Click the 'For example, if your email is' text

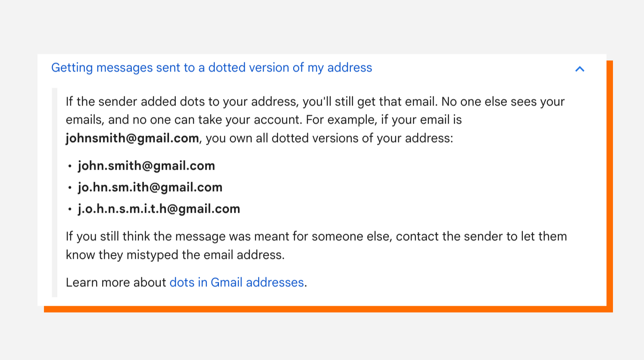tap(384, 120)
